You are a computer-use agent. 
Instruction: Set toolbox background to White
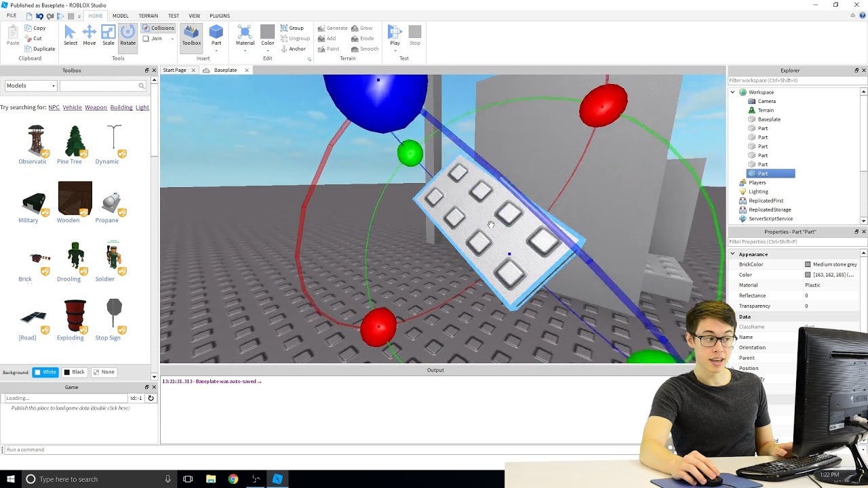coord(45,372)
